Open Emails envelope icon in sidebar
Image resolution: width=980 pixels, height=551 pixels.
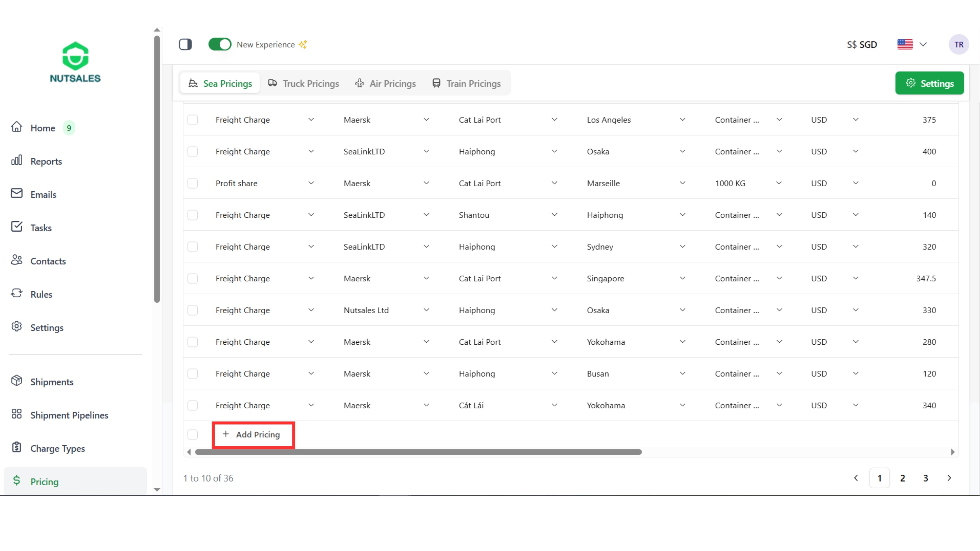coord(17,194)
